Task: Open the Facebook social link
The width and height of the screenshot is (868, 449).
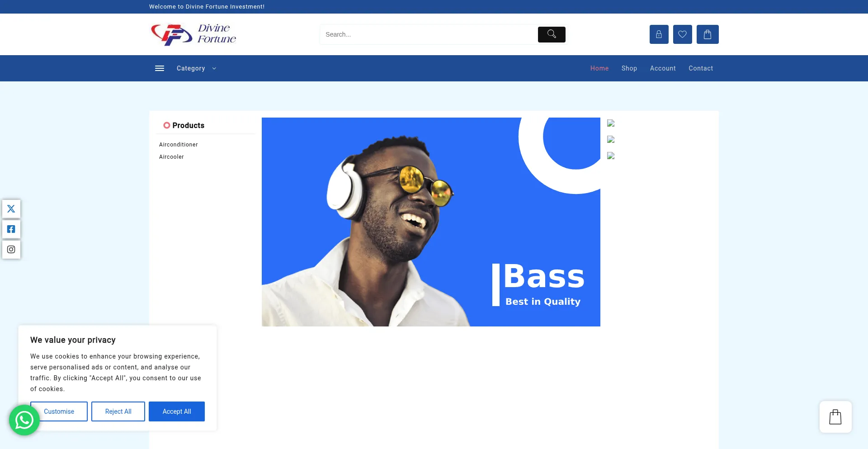Action: (x=11, y=229)
